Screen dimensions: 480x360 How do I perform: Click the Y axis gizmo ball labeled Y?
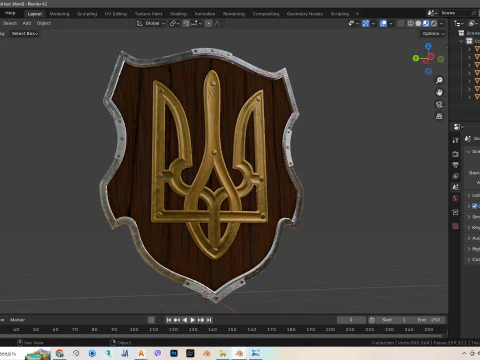coord(416,58)
